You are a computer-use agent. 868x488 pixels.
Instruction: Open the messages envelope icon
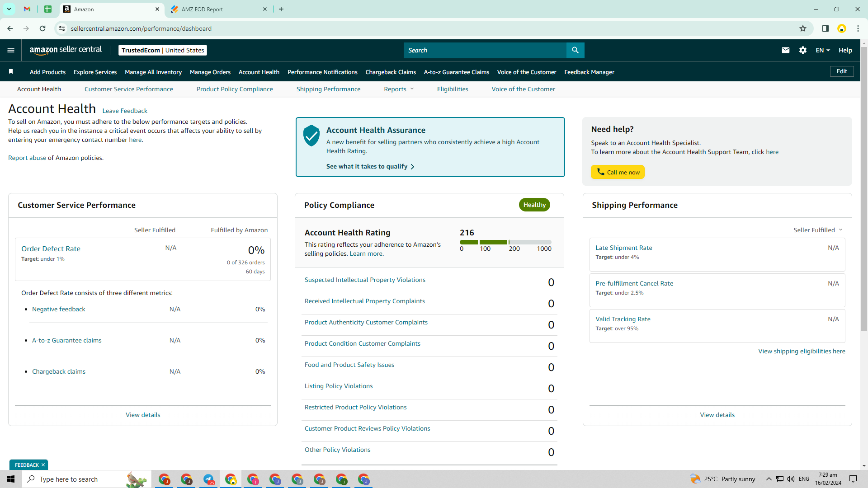pos(786,50)
